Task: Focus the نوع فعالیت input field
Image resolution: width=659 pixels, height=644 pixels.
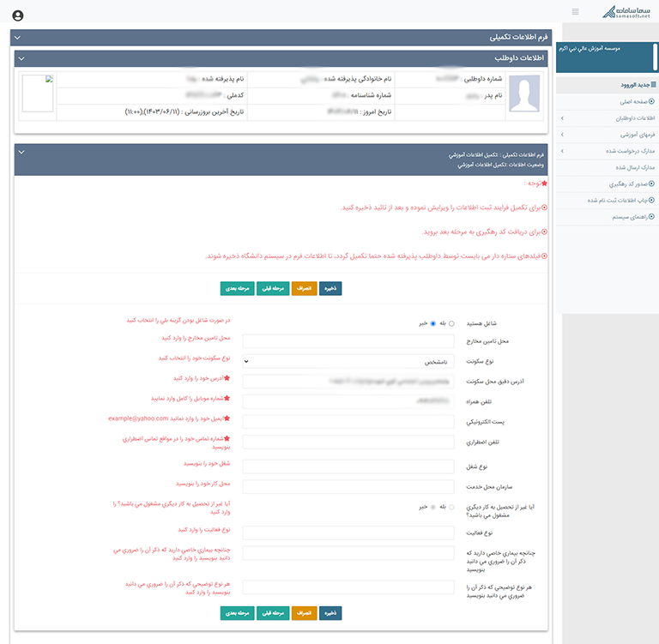Action: 348,533
